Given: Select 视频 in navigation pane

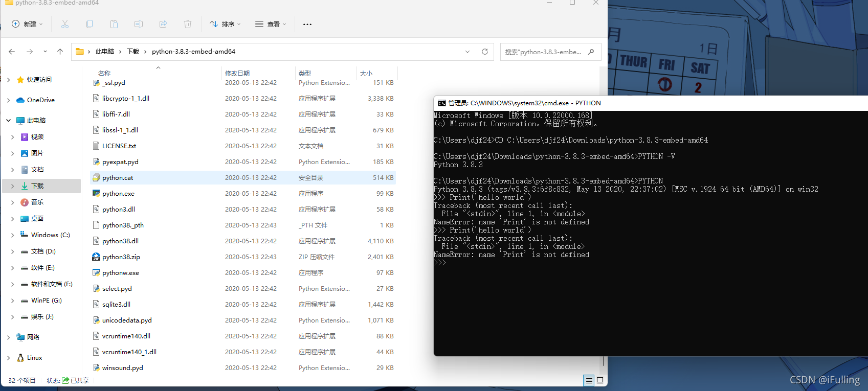Looking at the screenshot, I should point(37,137).
